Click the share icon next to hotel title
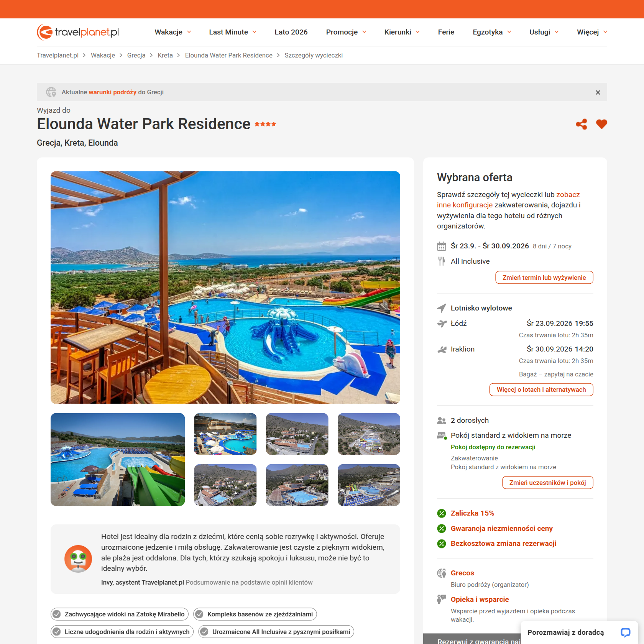Screen dimensions: 644x644 pyautogui.click(x=582, y=124)
